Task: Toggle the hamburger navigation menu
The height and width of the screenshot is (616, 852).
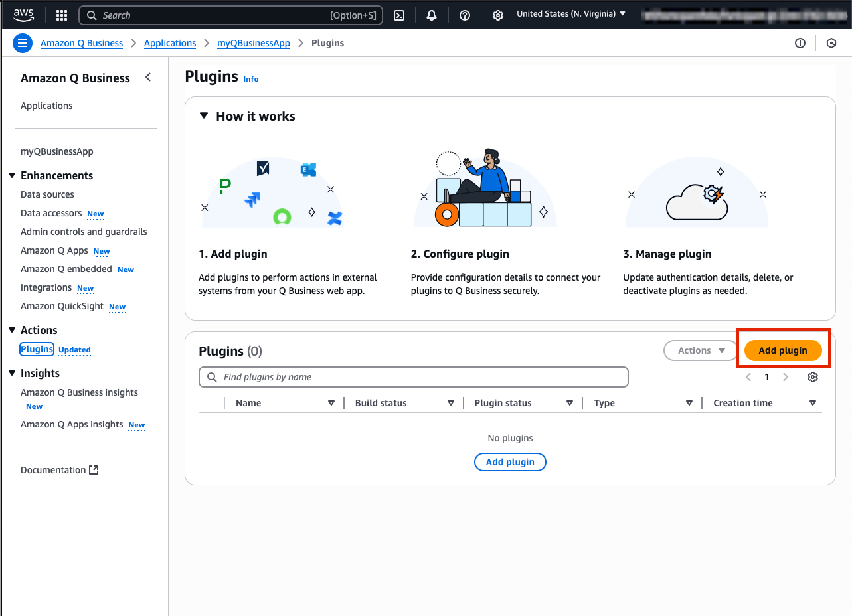Action: tap(23, 44)
